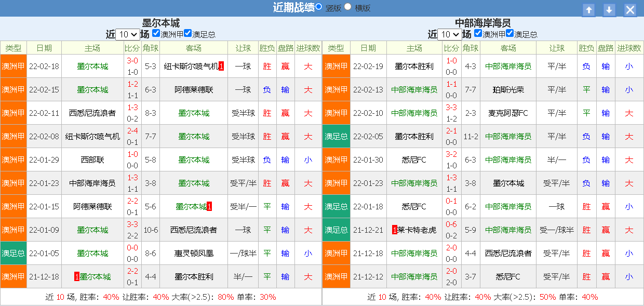Screen dimensions: 644x306
Task: Click corner count 11-2 on 22-02-05 row
Action: [471, 137]
